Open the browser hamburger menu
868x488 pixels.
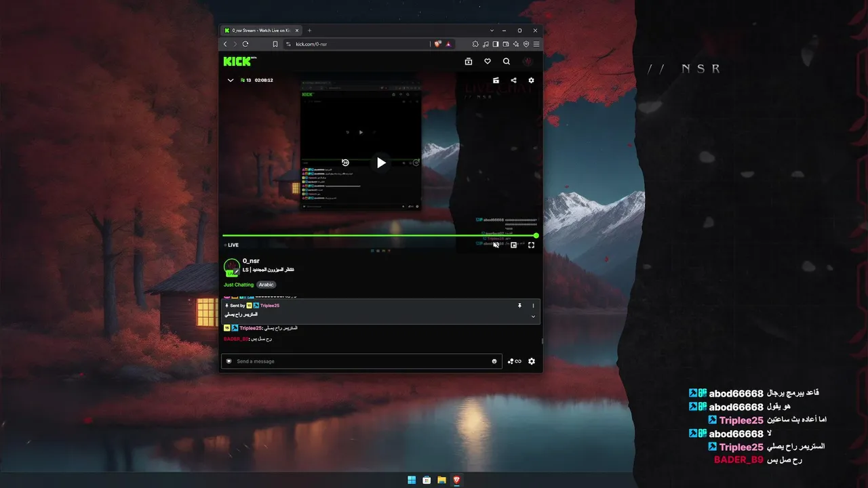pyautogui.click(x=536, y=44)
